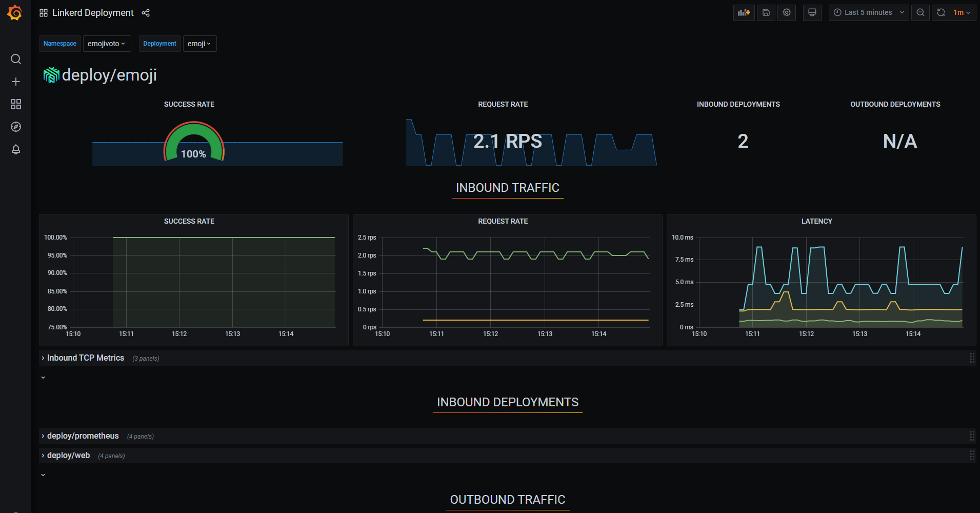Click the 2.1 RPS stat value

pyautogui.click(x=508, y=141)
